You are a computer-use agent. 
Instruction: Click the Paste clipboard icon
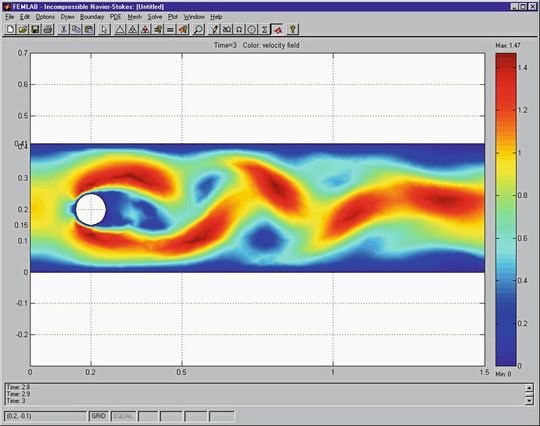pos(89,29)
